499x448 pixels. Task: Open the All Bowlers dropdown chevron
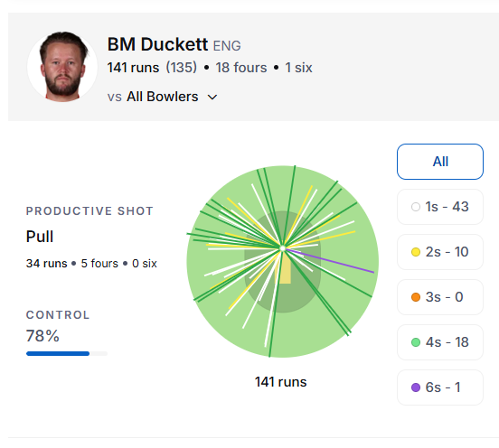(x=212, y=97)
